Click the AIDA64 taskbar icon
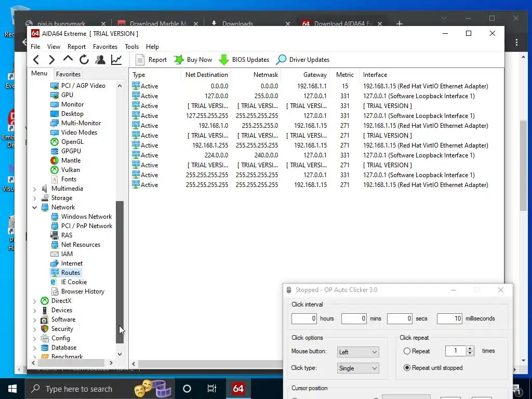 (238, 389)
